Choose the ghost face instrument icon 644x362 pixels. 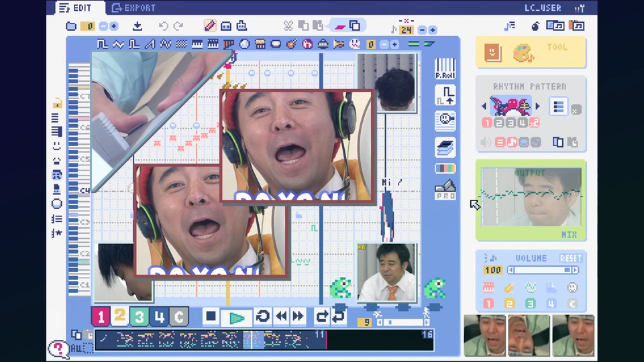click(354, 44)
